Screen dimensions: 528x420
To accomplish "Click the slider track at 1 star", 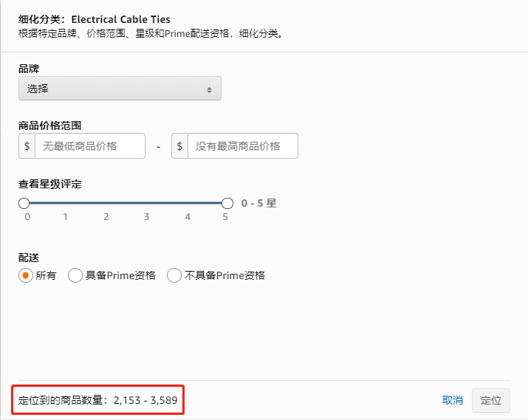I will coord(65,203).
